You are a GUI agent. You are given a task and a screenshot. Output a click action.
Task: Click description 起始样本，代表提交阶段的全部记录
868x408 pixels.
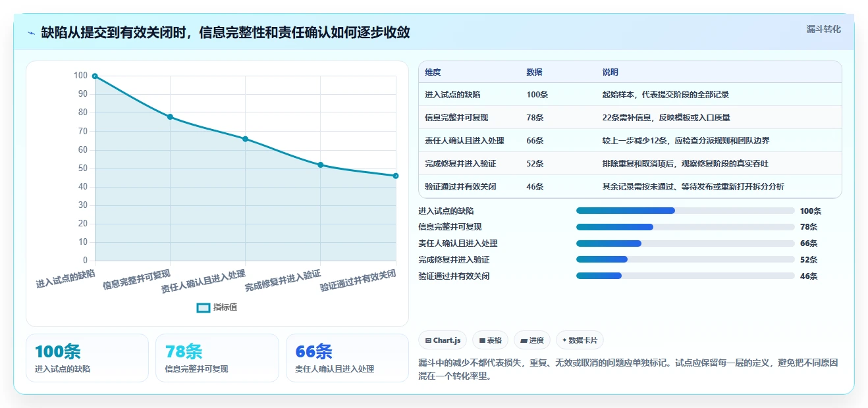665,95
